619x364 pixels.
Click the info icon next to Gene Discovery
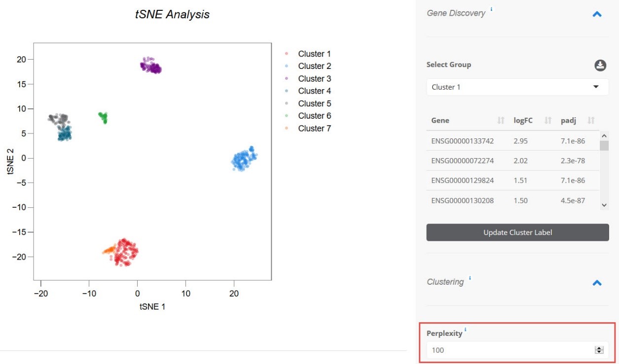(x=491, y=9)
